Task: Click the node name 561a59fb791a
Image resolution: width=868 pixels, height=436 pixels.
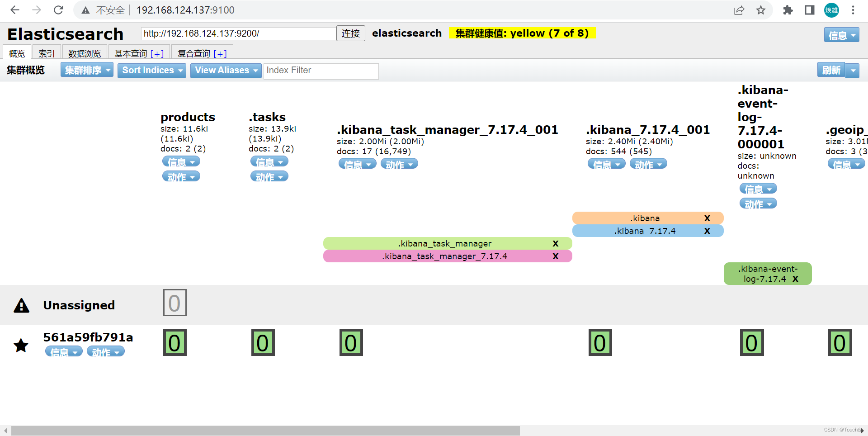Action: pyautogui.click(x=88, y=337)
